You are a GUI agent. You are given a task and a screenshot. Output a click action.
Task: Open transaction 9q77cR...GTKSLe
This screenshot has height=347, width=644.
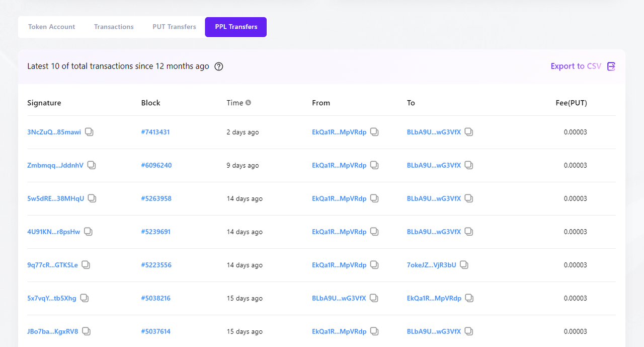[x=52, y=265]
